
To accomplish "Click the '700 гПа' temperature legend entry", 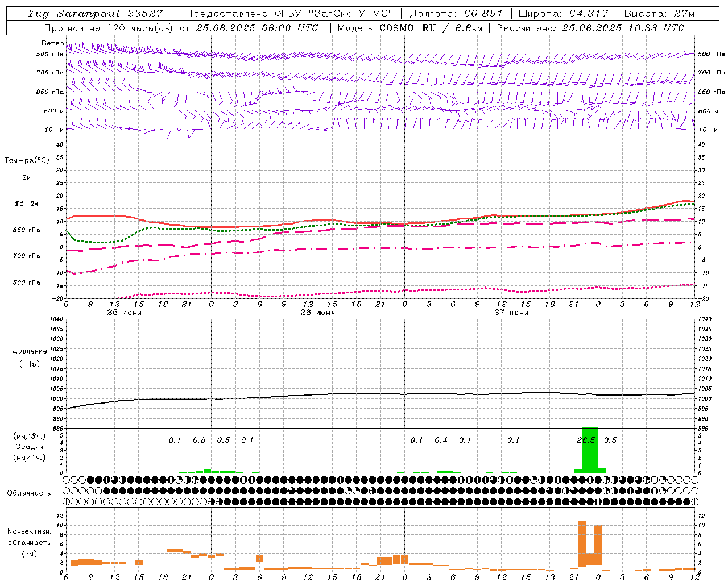I will click(27, 256).
